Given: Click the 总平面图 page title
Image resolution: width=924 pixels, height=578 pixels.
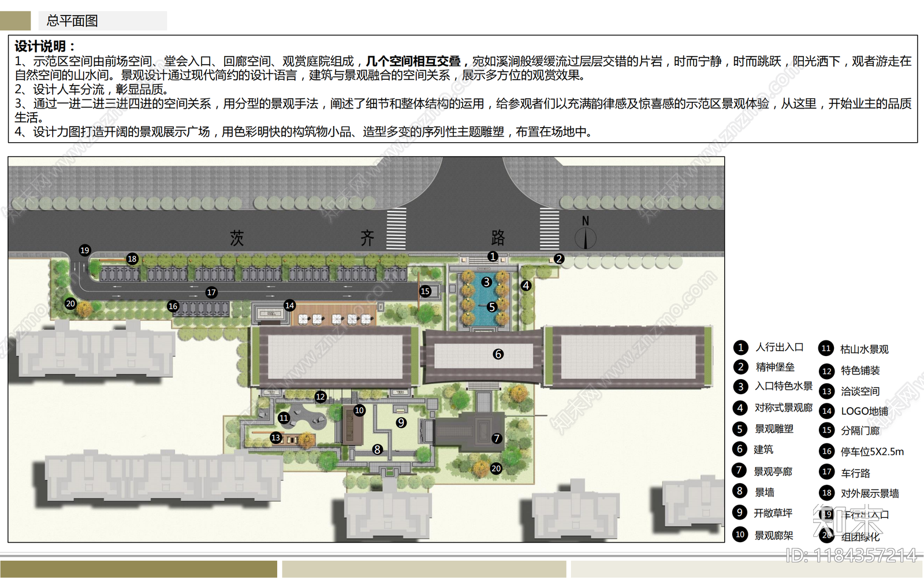Looking at the screenshot, I should (72, 21).
